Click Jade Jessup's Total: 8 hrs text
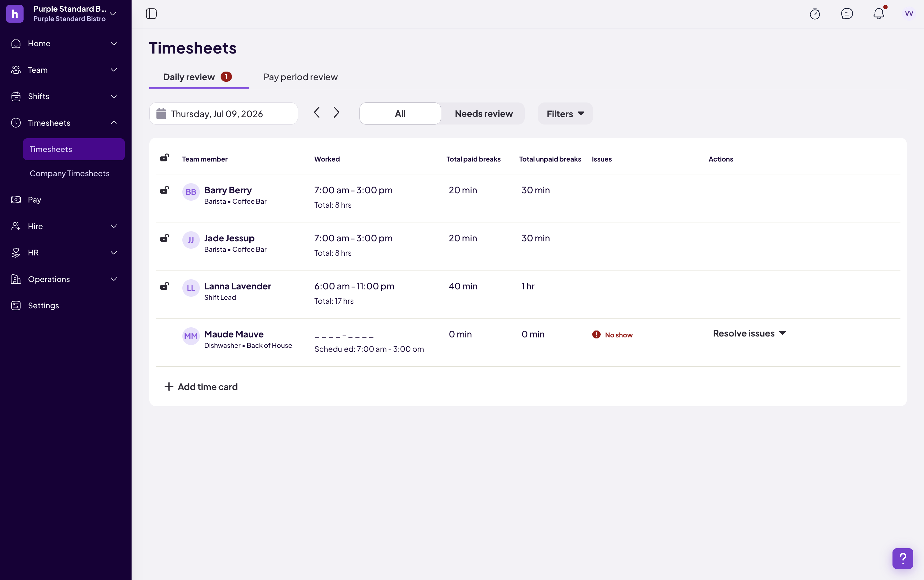 click(x=333, y=253)
